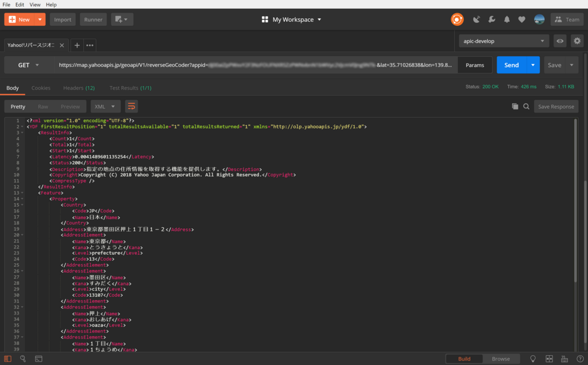Screen dimensions: 588x365
Task: Collapse the AddressElement node at line 20
Action: 22,235
